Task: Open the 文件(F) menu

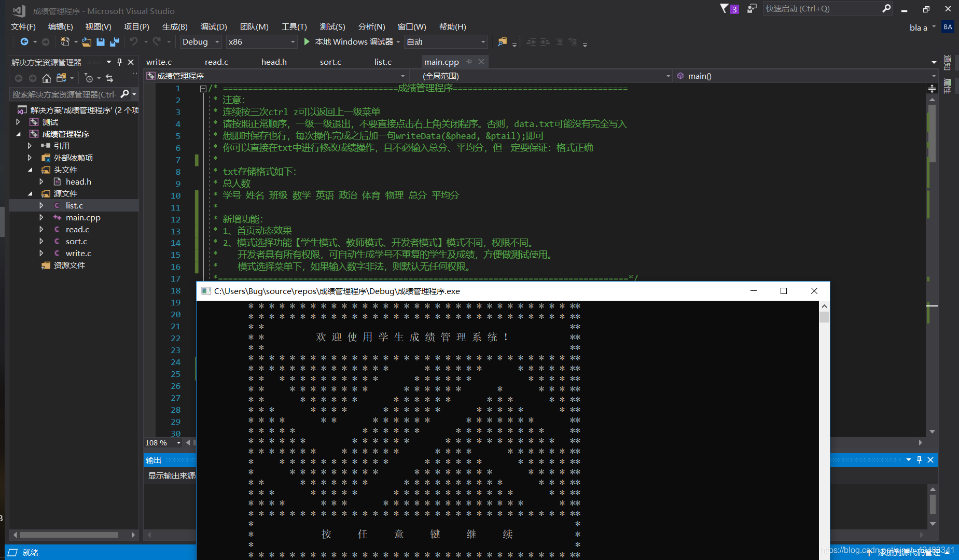Action: [23, 26]
